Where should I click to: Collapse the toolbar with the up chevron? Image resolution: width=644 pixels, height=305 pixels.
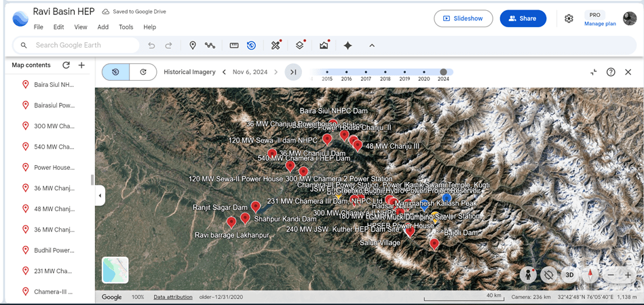point(372,46)
